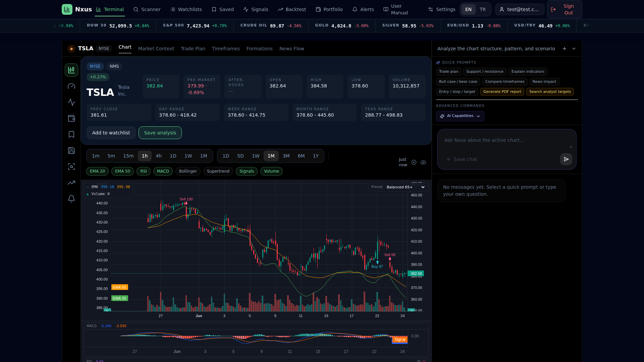Open the Alerts nav item
Screen dimensions: 644x362
pos(363,9)
